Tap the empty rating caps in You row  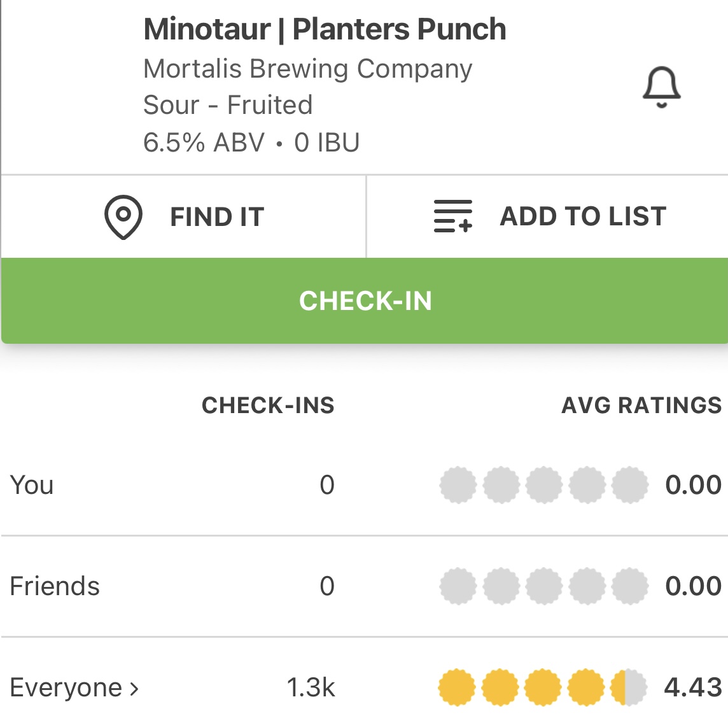tap(543, 485)
